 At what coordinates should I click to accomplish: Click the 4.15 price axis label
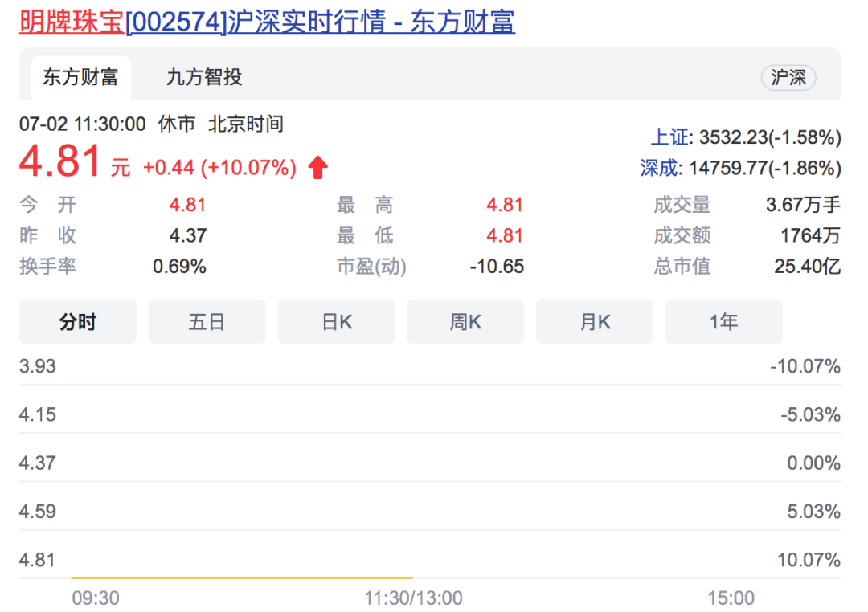(38, 414)
